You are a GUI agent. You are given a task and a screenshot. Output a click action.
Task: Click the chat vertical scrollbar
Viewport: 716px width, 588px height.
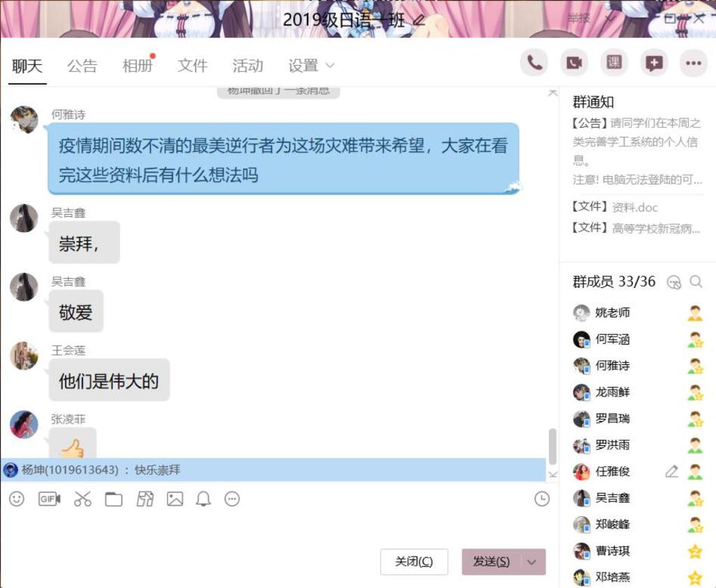[552, 446]
